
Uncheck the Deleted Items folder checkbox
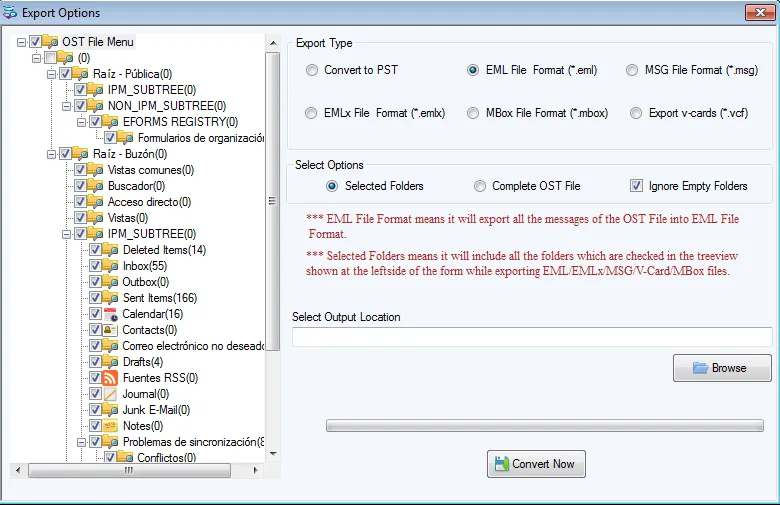pos(95,250)
